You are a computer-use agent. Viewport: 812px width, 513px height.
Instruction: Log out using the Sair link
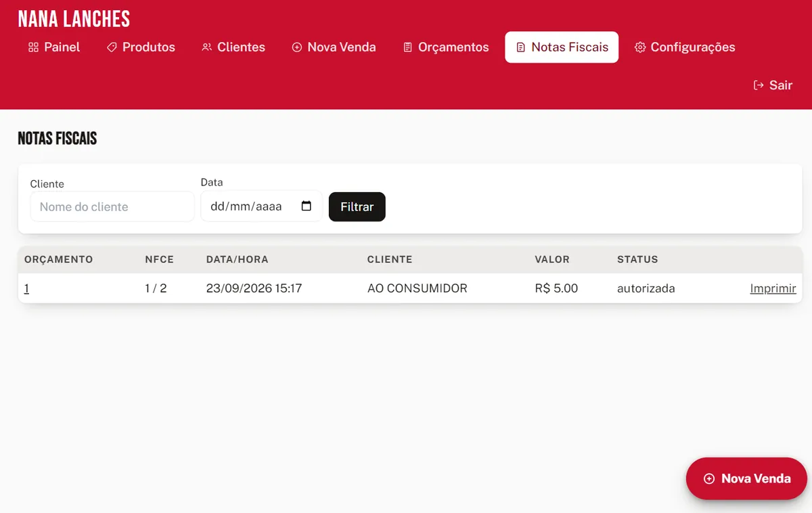click(773, 85)
